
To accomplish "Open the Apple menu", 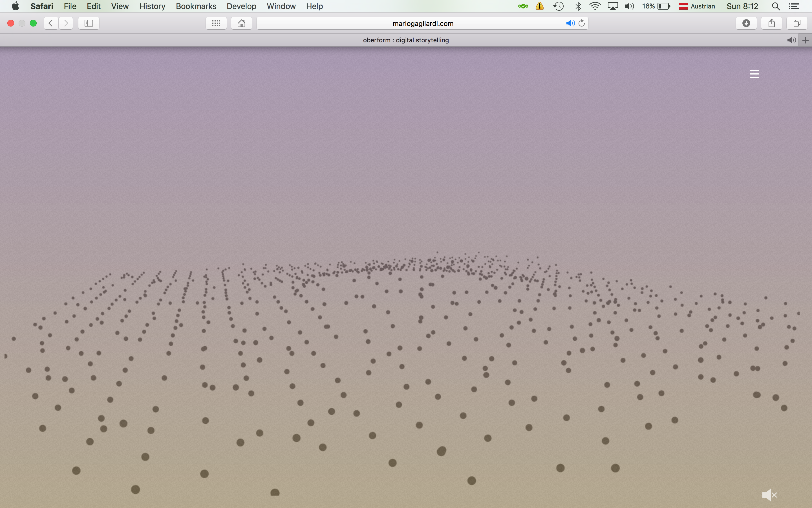I will [x=16, y=6].
